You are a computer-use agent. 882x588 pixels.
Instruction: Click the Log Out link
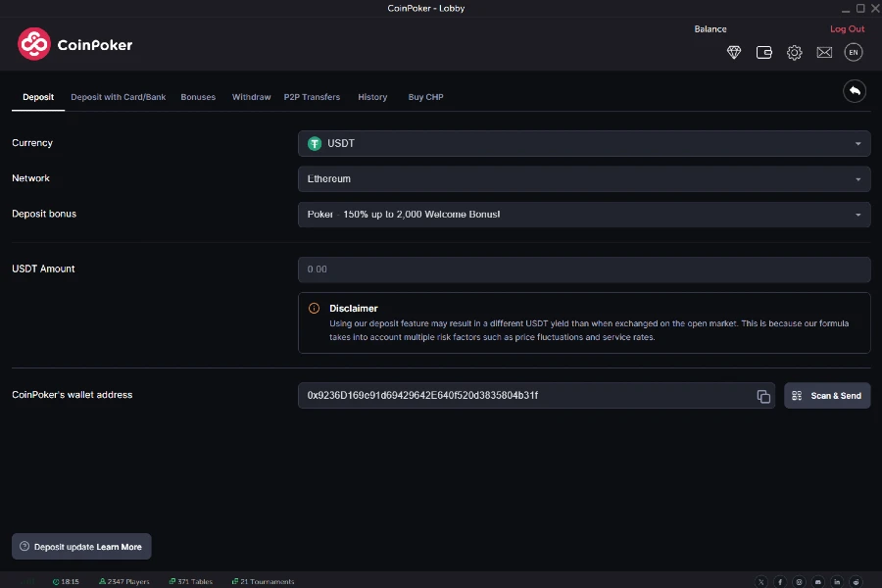[x=847, y=28]
